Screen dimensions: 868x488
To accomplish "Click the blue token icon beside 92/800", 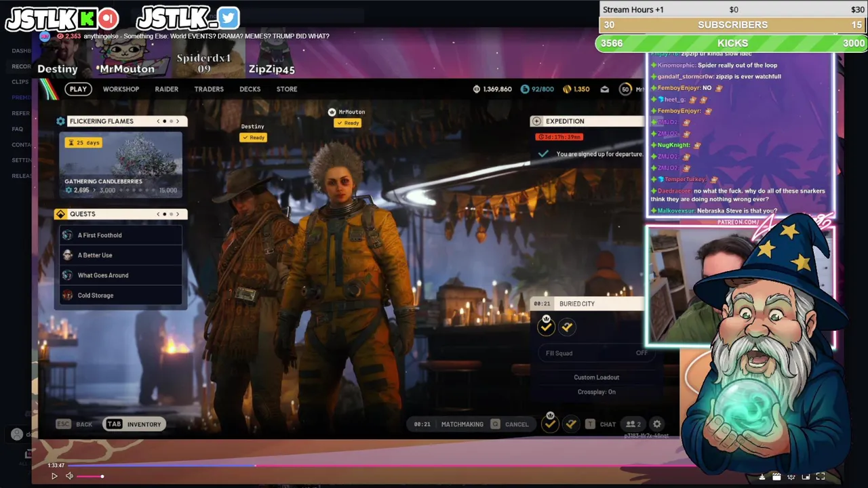I will 525,89.
